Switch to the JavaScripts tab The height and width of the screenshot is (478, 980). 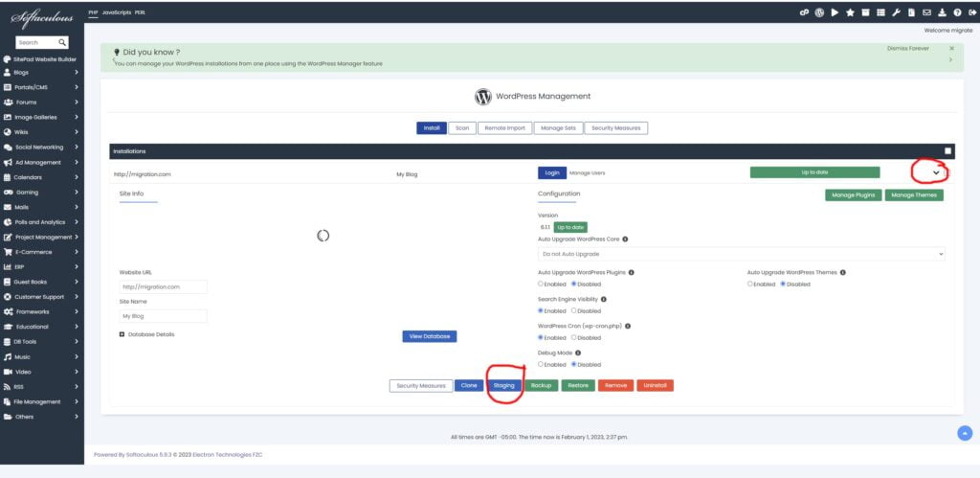coord(116,12)
